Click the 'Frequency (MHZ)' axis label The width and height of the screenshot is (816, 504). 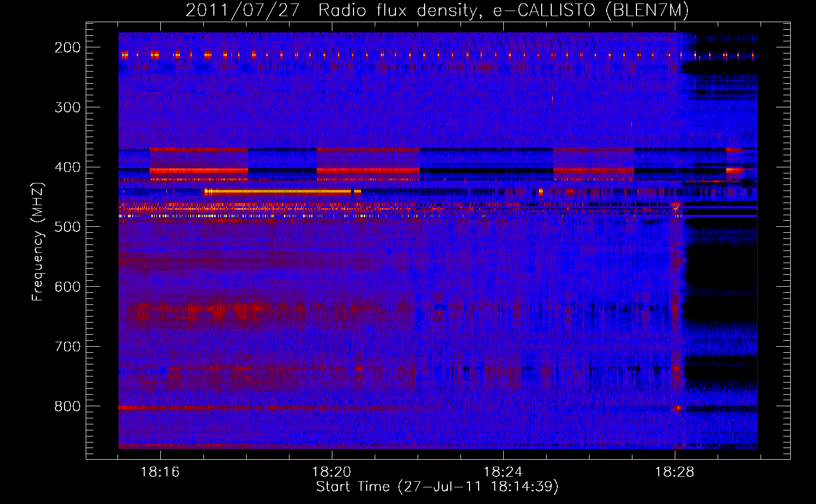(x=38, y=241)
